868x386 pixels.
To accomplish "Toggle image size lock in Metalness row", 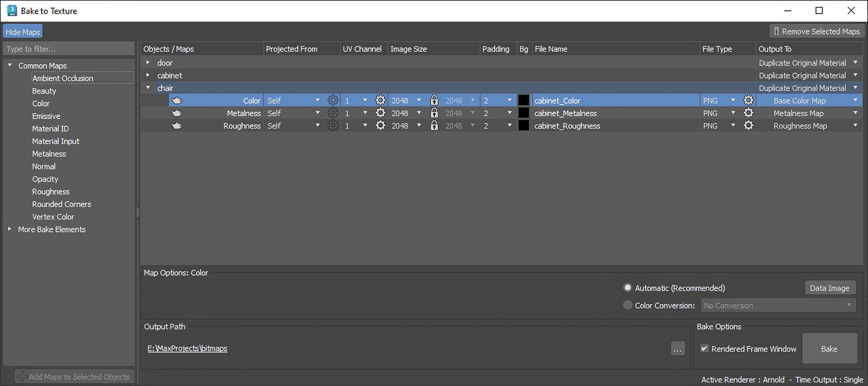I will coord(434,113).
